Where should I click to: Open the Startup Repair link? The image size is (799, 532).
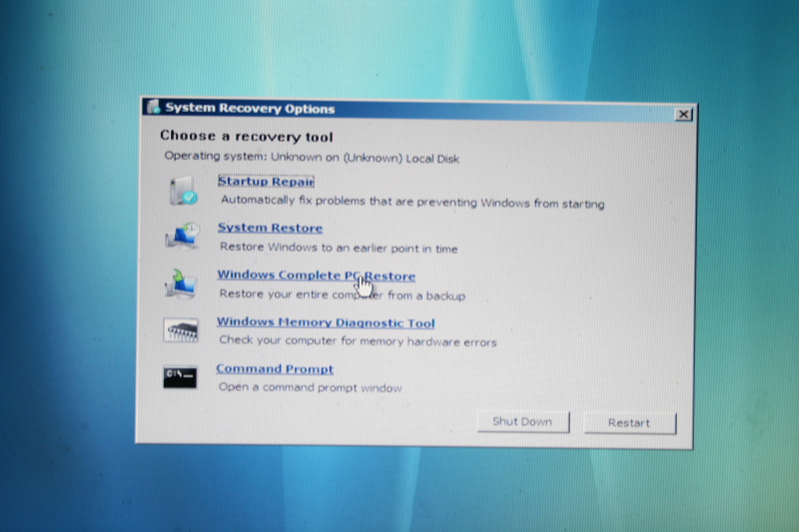[x=266, y=182]
